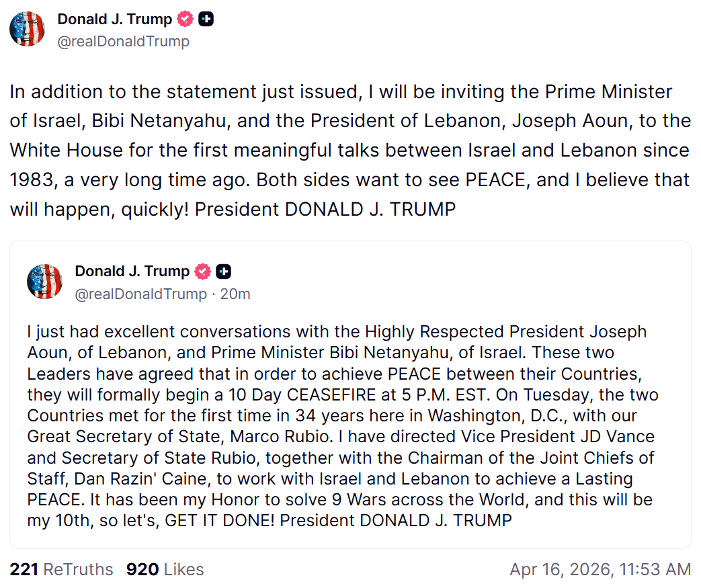Click the top @realDonaldTrump handle
701x588 pixels.
coord(123,42)
